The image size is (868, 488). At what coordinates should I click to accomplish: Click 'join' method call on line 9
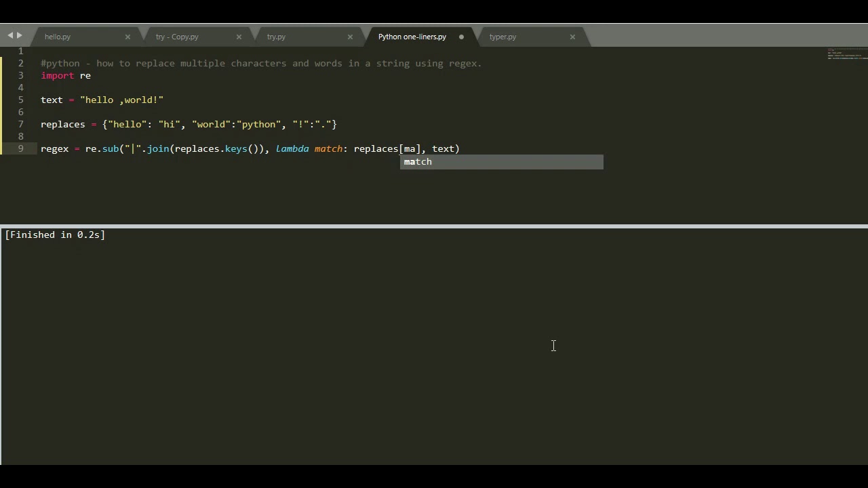[158, 148]
